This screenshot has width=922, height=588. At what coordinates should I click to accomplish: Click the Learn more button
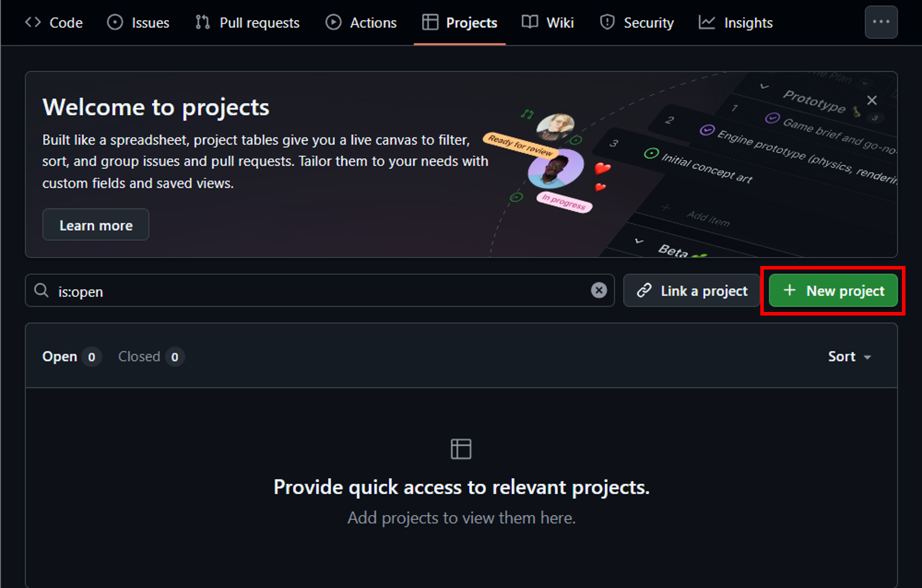point(96,225)
